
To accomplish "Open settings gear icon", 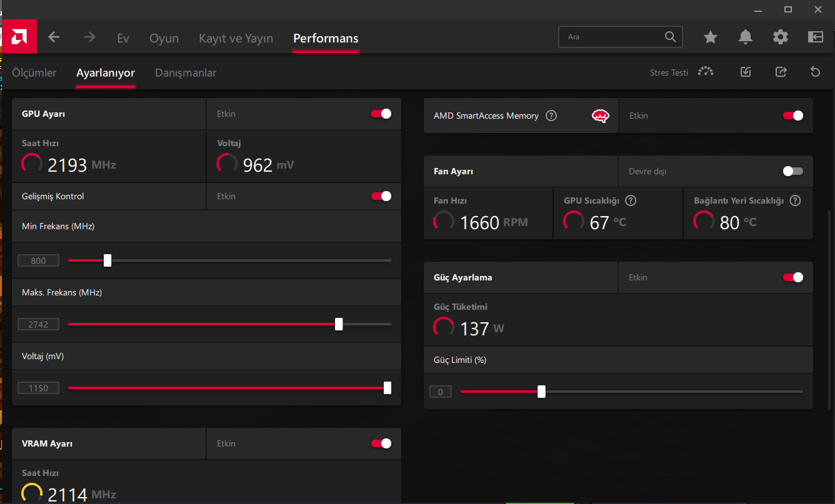I will tap(781, 37).
